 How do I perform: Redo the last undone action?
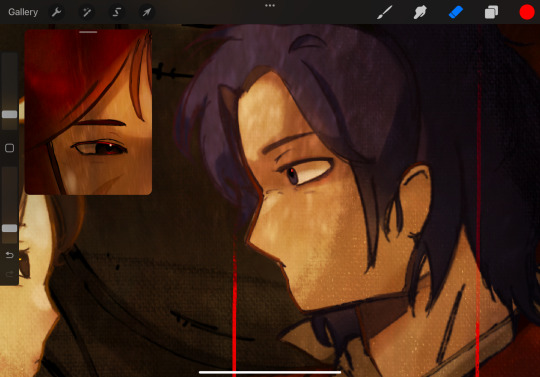click(10, 274)
